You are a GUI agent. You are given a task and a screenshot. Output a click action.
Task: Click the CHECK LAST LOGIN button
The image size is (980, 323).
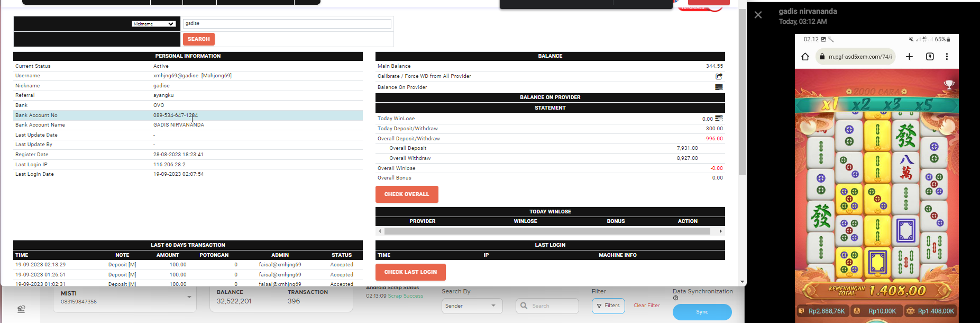[x=410, y=272]
